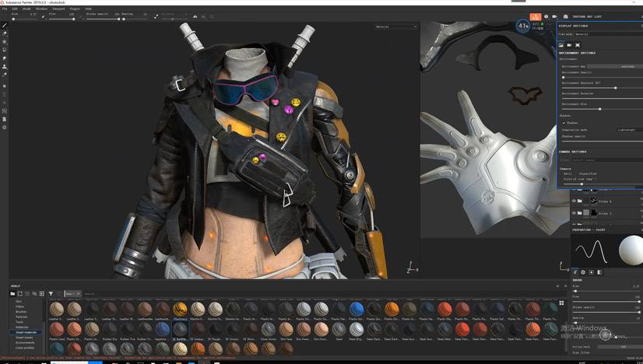
Task: Click the orange highlighted icon above the texture panel
Action: 535,16
